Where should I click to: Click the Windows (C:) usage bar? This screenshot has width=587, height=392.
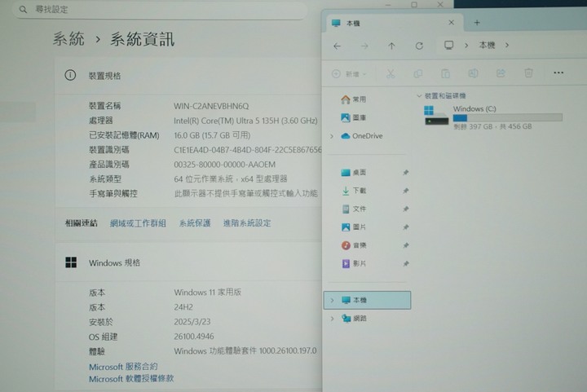(x=508, y=118)
